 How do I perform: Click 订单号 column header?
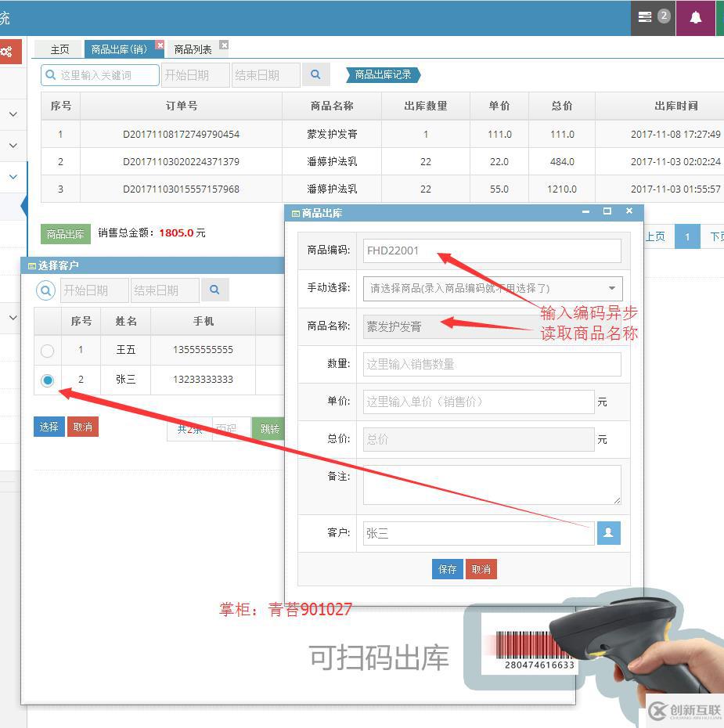pos(182,106)
